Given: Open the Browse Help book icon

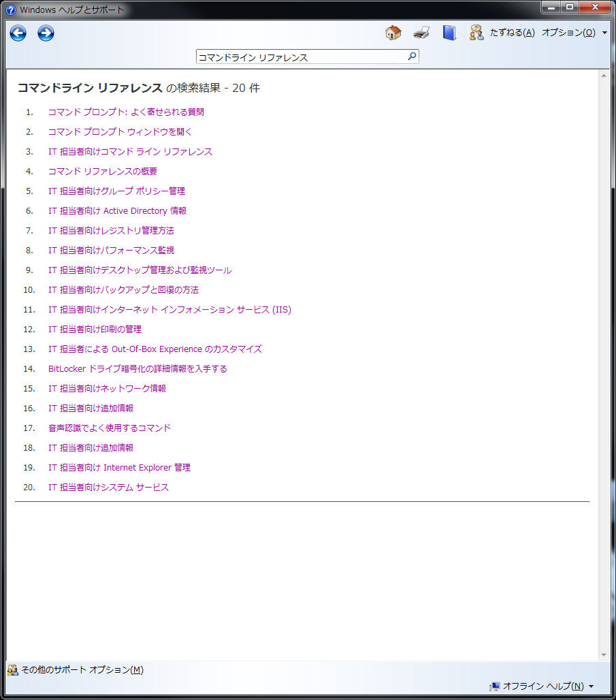Looking at the screenshot, I should coord(449,33).
